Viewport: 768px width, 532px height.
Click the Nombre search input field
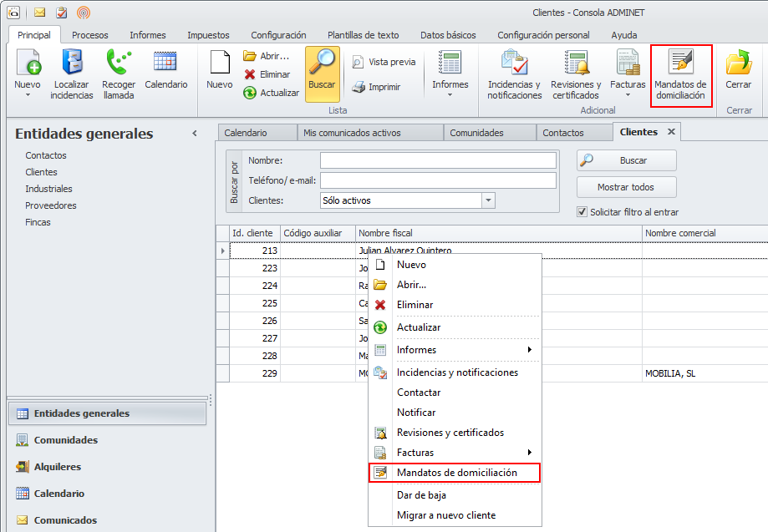(438, 160)
